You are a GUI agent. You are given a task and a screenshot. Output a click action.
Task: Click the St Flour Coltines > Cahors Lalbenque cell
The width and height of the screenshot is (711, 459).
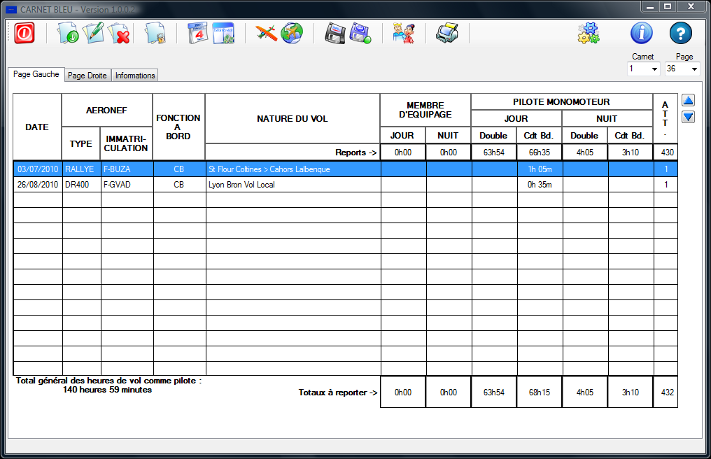point(293,169)
